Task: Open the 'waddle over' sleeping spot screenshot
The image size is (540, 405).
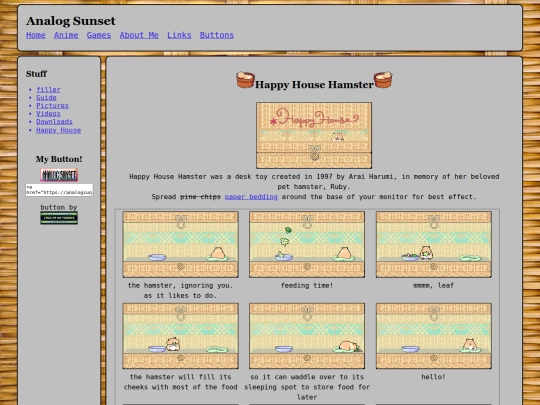Action: 307,336
